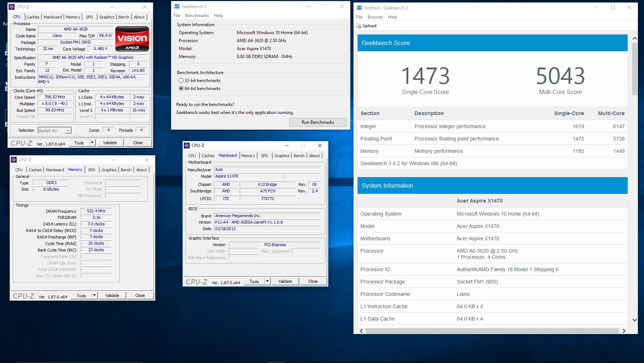Click Tools button in Memory CPU-Z window
644x363 pixels.
[x=81, y=295]
